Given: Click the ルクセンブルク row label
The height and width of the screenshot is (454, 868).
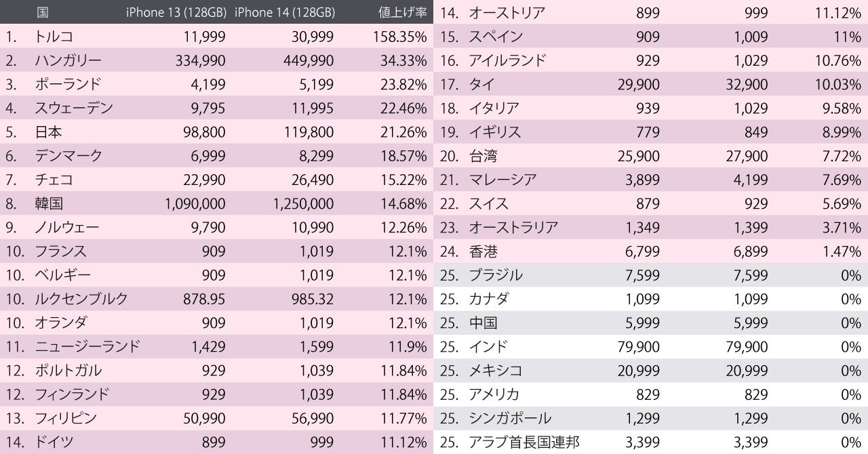Looking at the screenshot, I should tap(81, 299).
